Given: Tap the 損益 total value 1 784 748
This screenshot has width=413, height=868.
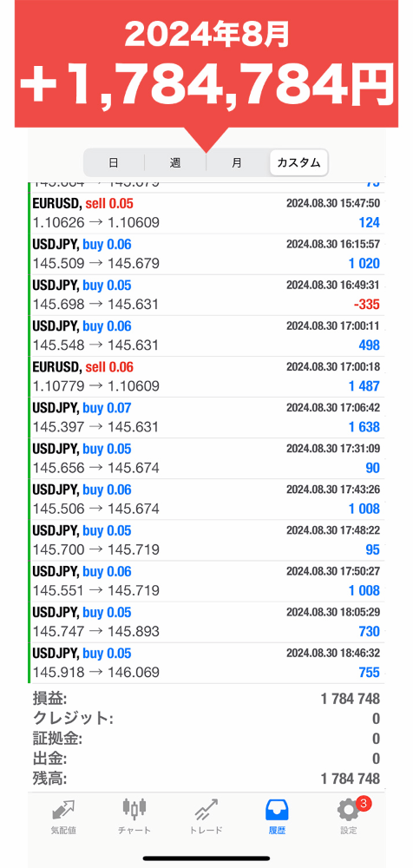Looking at the screenshot, I should [351, 699].
